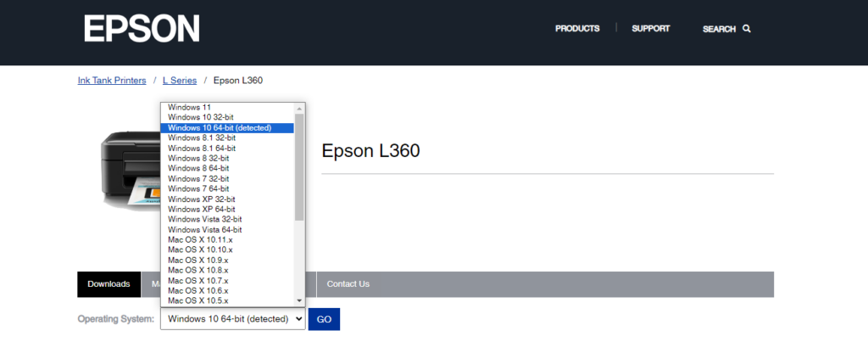
Task: Pick Windows Vista 32-bit
Action: click(x=227, y=219)
